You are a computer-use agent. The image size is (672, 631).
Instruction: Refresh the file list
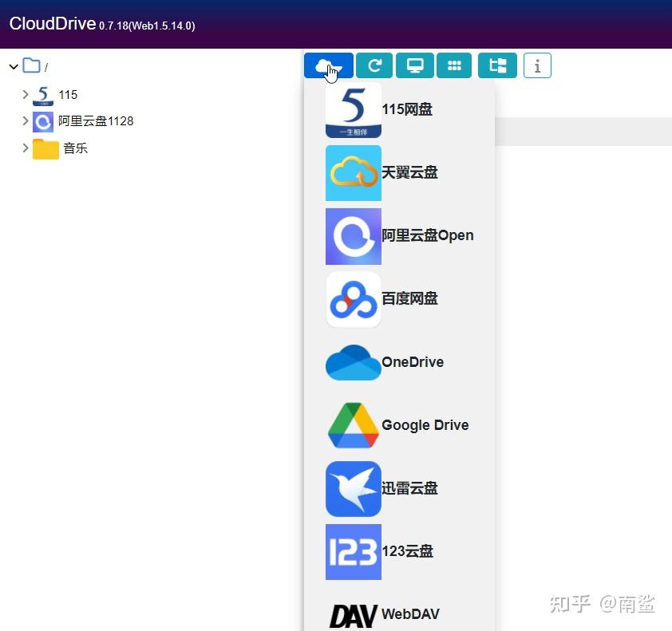tap(374, 65)
